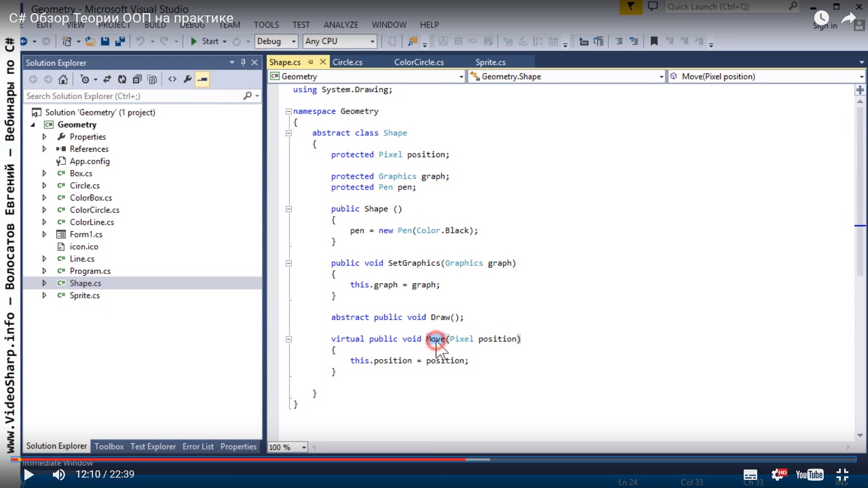
Task: Click the Home icon in Solution Explorer
Action: click(63, 79)
